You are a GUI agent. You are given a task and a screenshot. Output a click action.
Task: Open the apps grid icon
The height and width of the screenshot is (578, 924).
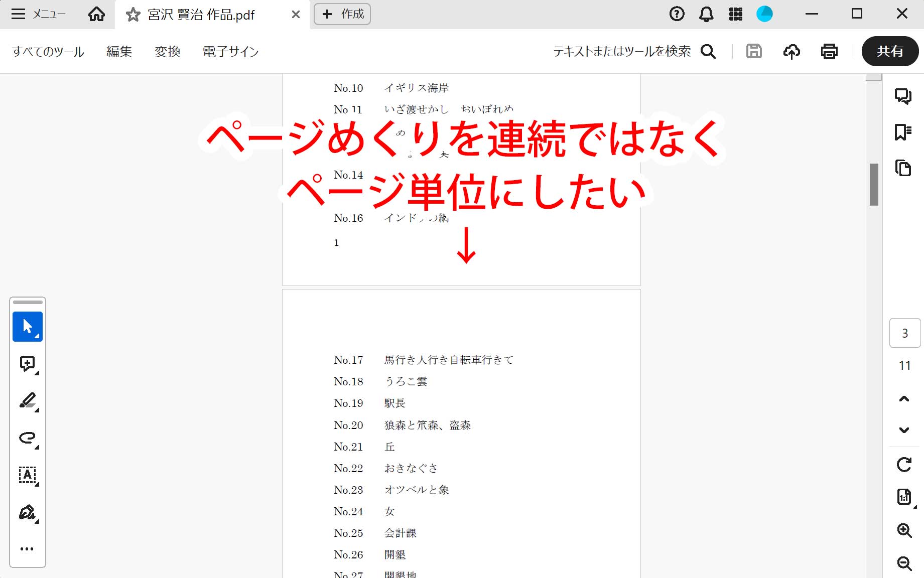tap(735, 14)
